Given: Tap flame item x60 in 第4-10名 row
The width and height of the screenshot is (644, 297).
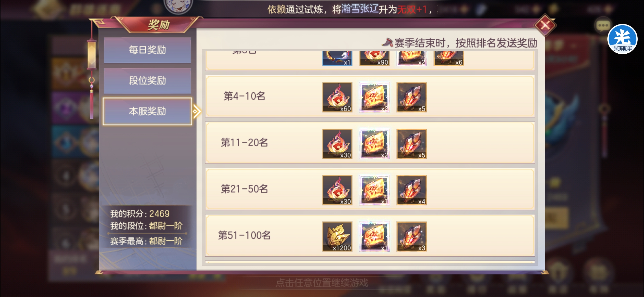Looking at the screenshot, I should pos(337,97).
